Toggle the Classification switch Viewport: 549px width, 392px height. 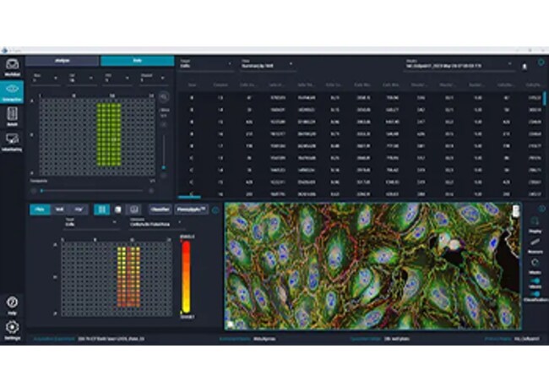click(x=535, y=293)
